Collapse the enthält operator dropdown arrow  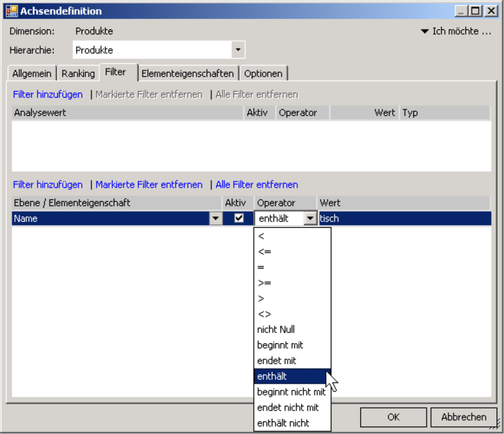(310, 219)
